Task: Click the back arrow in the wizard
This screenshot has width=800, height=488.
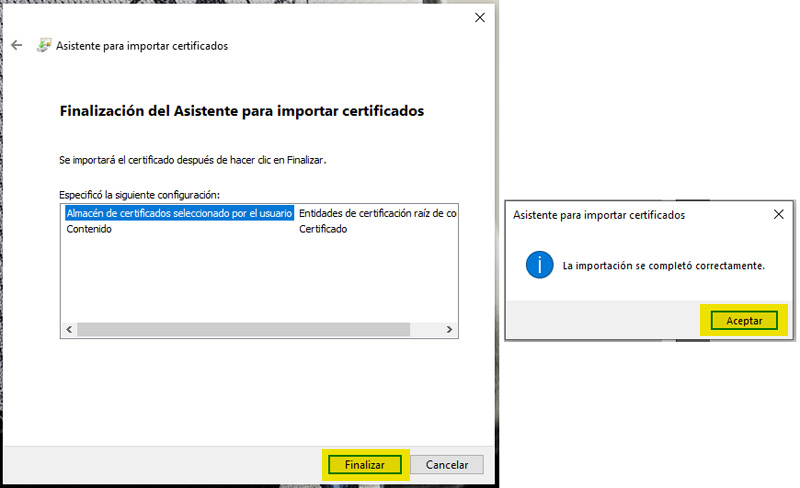Action: [16, 46]
